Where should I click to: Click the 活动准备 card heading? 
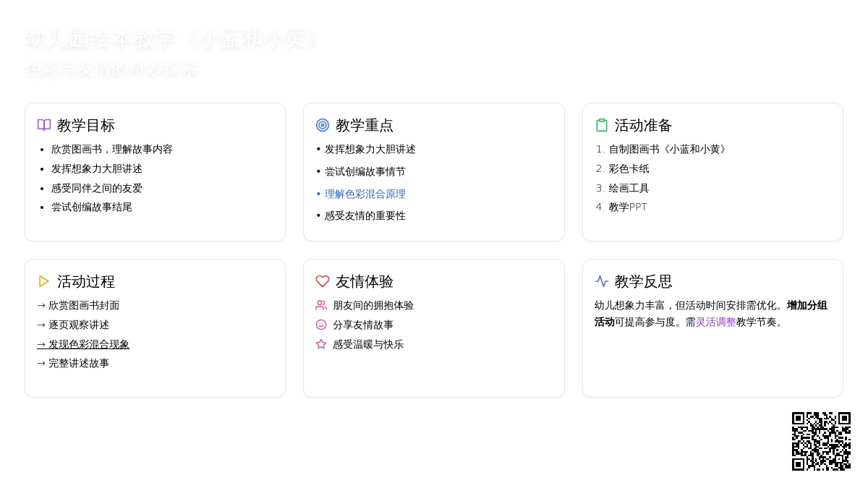[x=644, y=125]
